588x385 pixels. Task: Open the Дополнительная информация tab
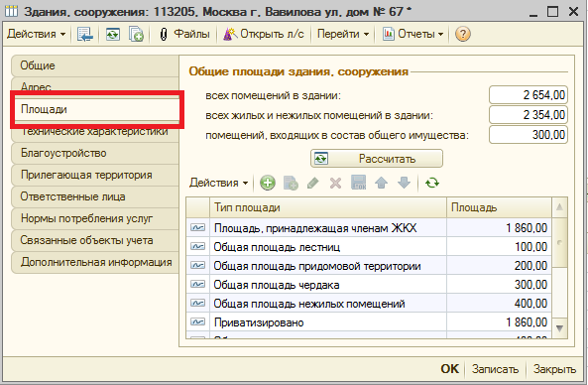[95, 262]
